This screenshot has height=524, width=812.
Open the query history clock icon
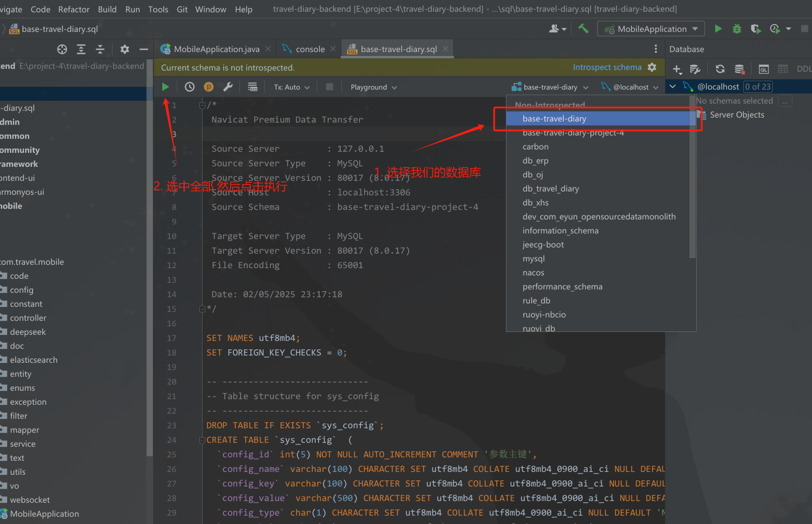190,87
